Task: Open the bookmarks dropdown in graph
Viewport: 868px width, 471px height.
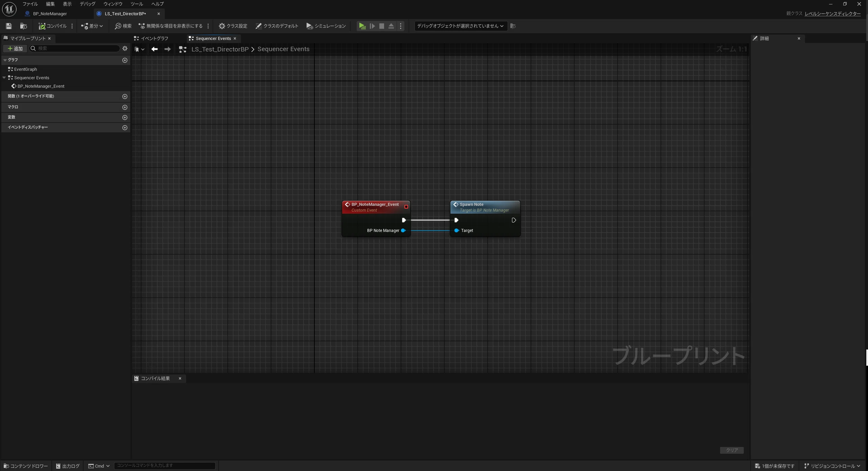Action: (139, 49)
